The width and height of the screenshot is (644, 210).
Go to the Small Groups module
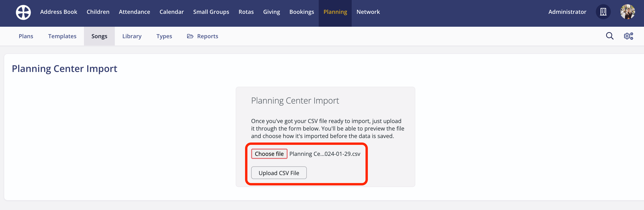(211, 12)
